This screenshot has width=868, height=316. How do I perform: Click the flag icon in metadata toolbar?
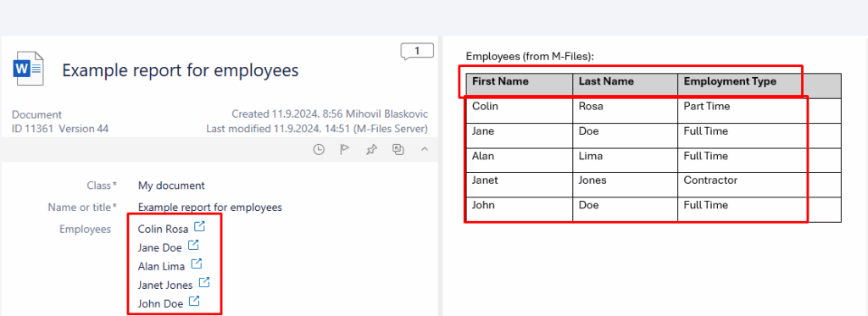pos(344,149)
